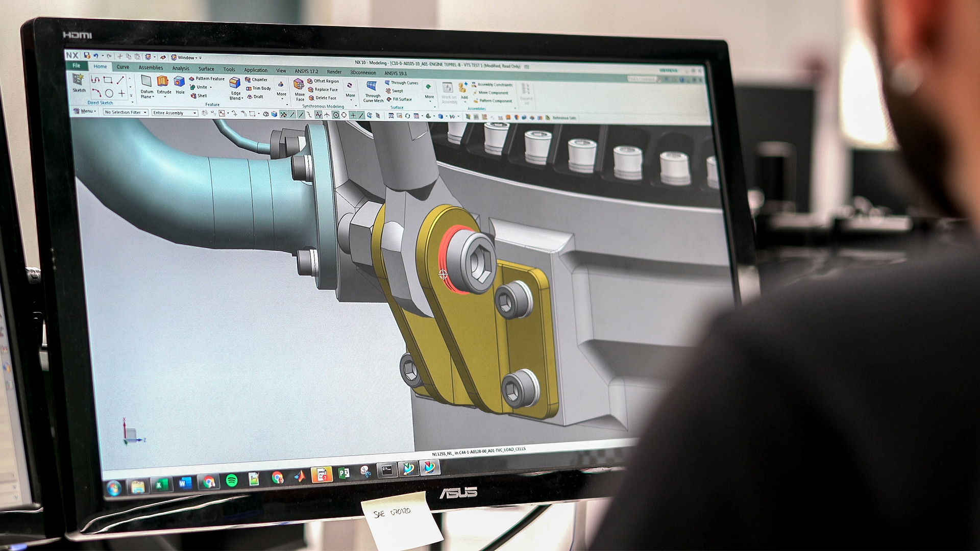Select the circle sketch tool

point(109,93)
